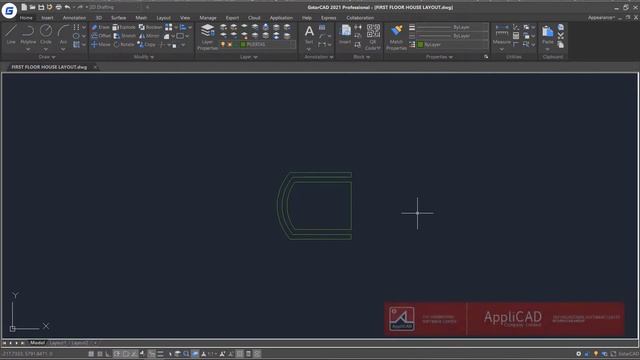Viewport: 640px width, 360px height.
Task: Toggle ortho mode in status bar
Action: click(108, 354)
